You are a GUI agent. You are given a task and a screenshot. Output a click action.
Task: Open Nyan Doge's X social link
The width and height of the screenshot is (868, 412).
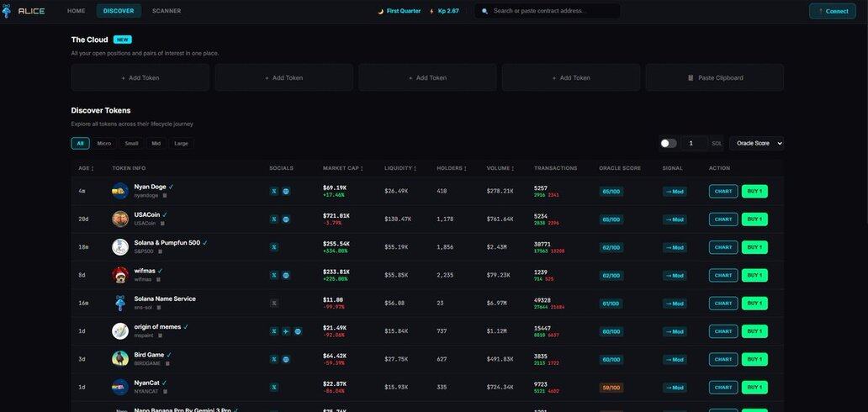[x=274, y=192]
